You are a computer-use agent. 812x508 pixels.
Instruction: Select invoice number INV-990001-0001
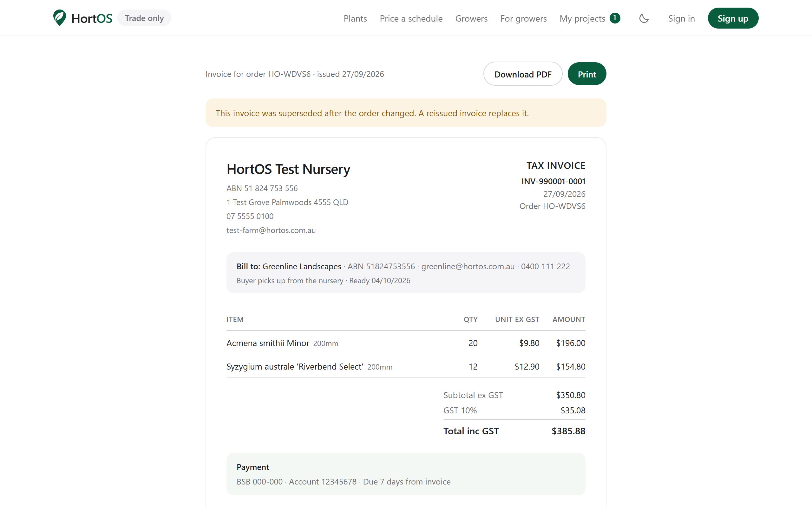(553, 181)
